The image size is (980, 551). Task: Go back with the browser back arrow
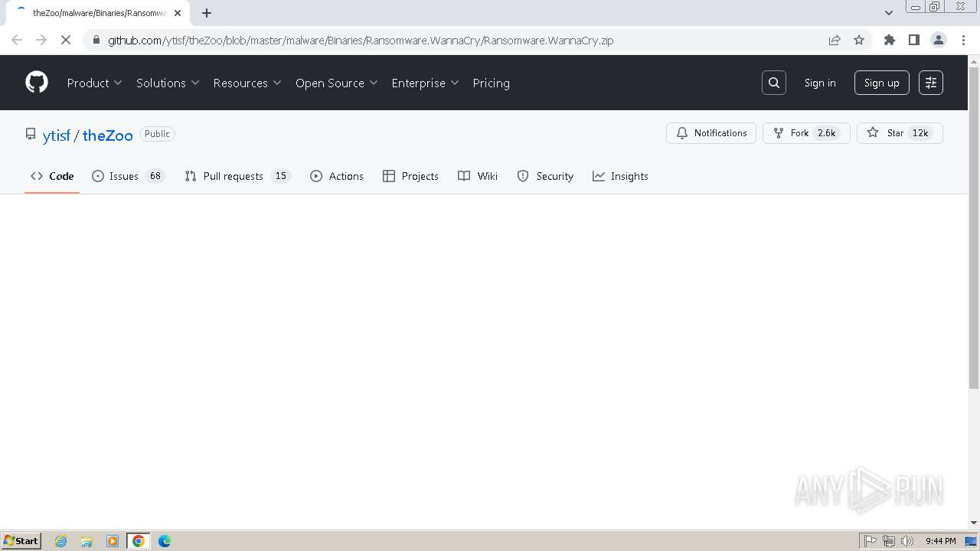click(x=17, y=40)
